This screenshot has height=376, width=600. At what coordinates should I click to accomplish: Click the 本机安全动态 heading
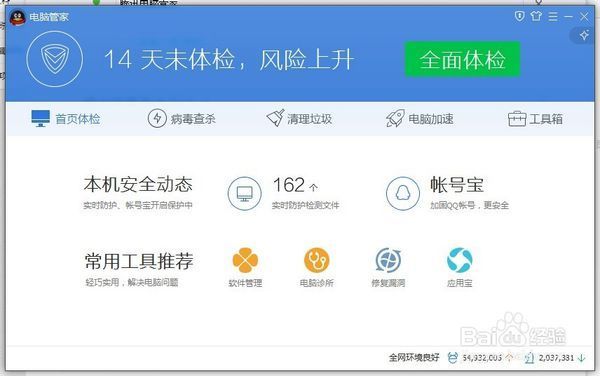138,184
